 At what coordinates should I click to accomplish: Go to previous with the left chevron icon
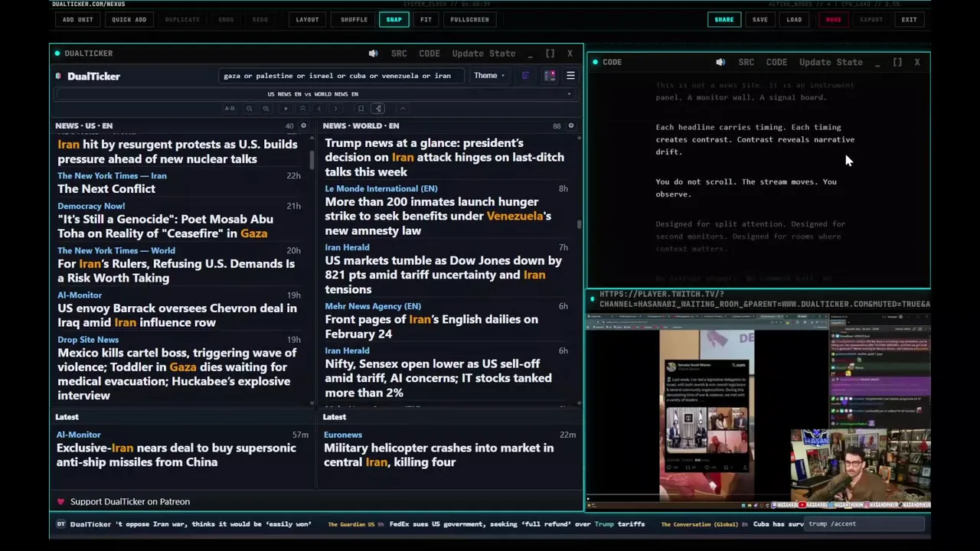319,109
